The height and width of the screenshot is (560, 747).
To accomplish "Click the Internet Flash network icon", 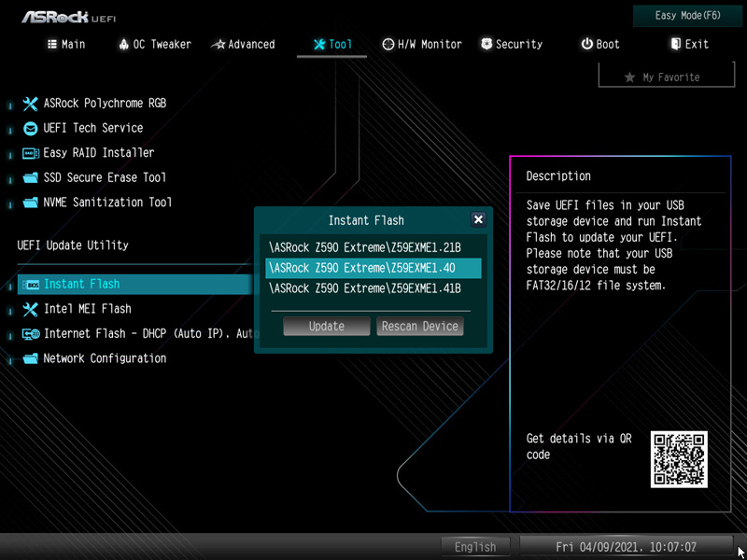I will point(31,334).
